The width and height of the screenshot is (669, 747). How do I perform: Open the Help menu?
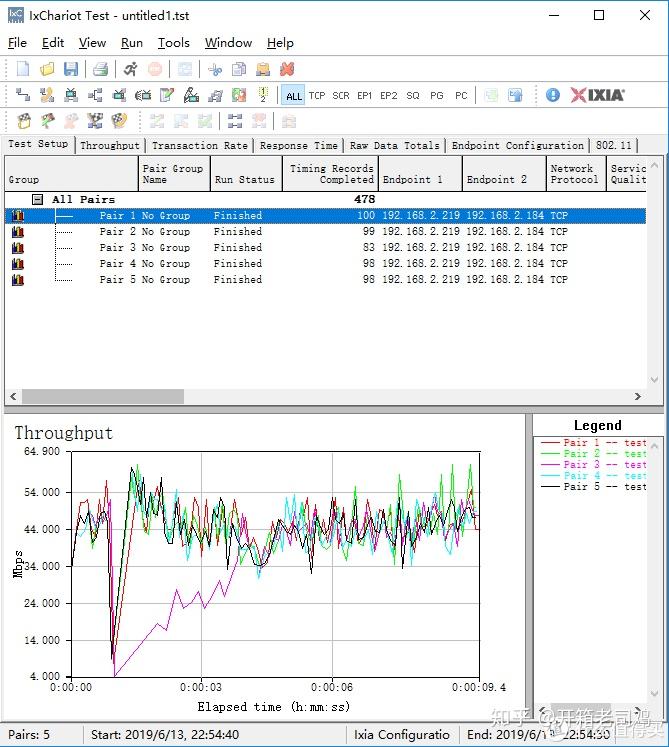point(280,43)
